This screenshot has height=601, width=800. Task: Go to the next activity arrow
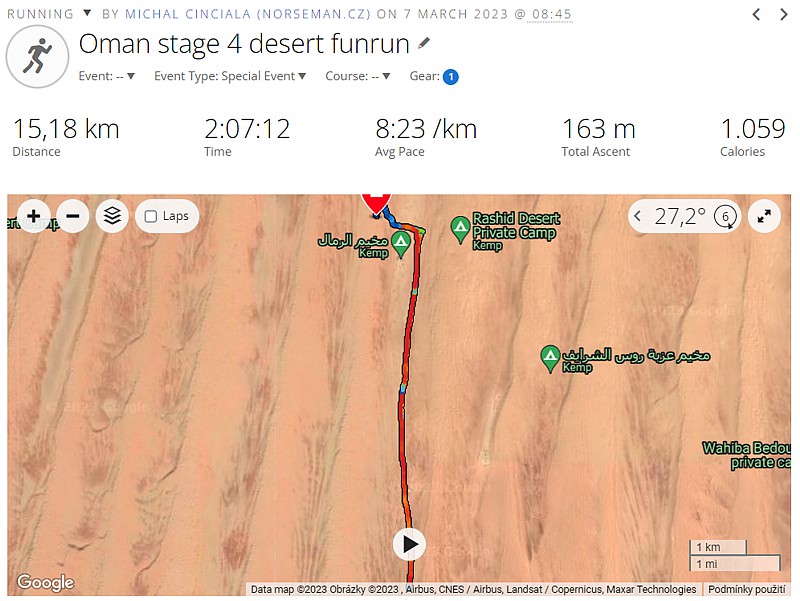coord(784,14)
